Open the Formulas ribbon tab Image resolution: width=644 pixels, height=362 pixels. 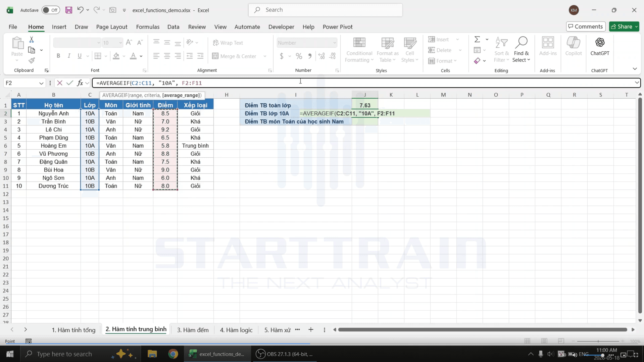point(148,27)
